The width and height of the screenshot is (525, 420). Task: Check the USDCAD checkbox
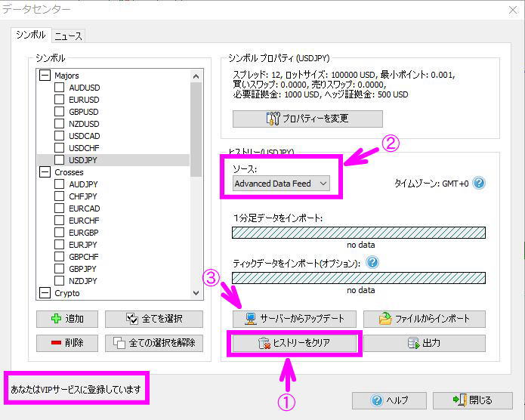(59, 136)
